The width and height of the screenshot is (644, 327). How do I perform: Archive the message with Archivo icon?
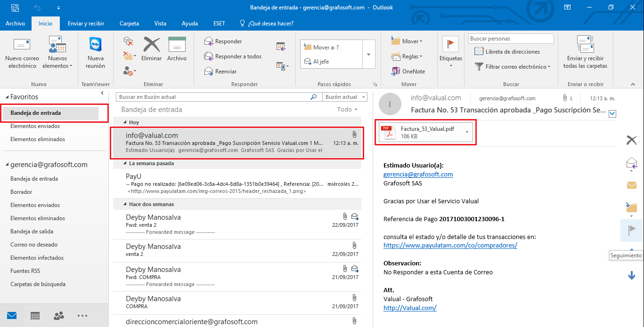(x=177, y=45)
